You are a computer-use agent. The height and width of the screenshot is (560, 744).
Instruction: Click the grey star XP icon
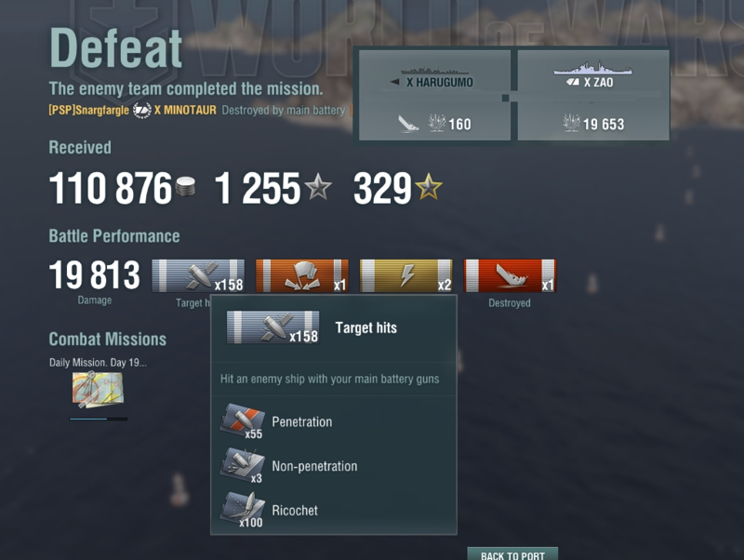(x=318, y=186)
